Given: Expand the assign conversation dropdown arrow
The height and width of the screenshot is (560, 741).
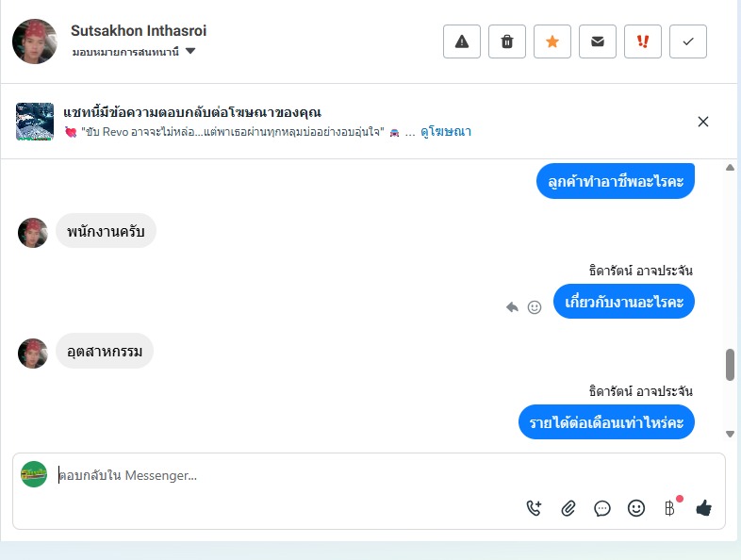Looking at the screenshot, I should pos(190,51).
